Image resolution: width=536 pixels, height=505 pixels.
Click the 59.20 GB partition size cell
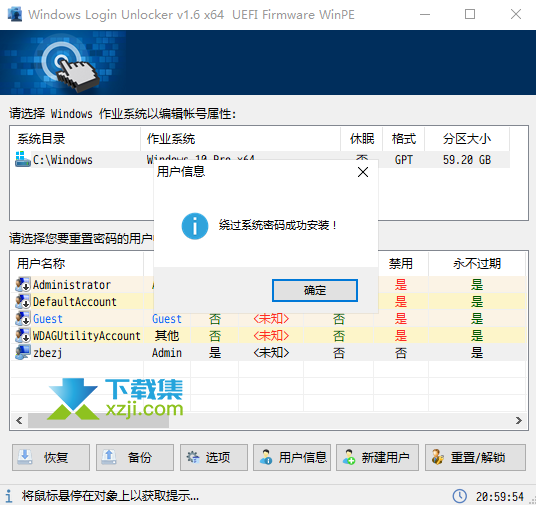coord(467,160)
